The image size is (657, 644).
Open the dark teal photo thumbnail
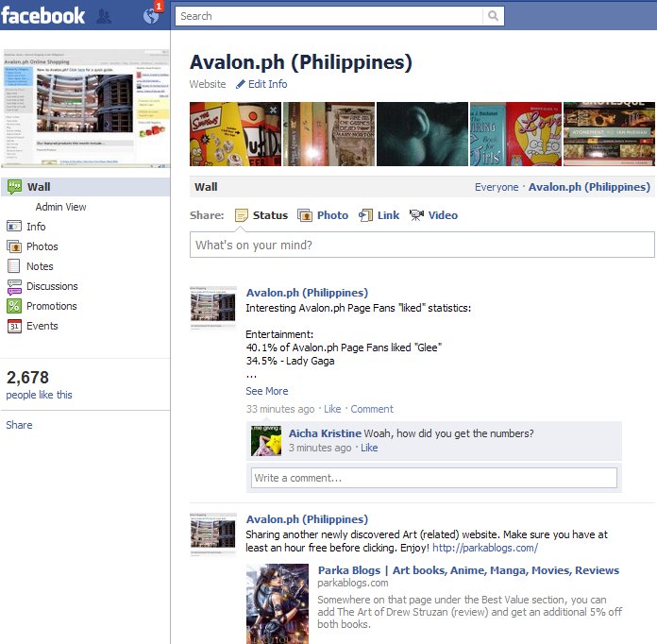422,134
